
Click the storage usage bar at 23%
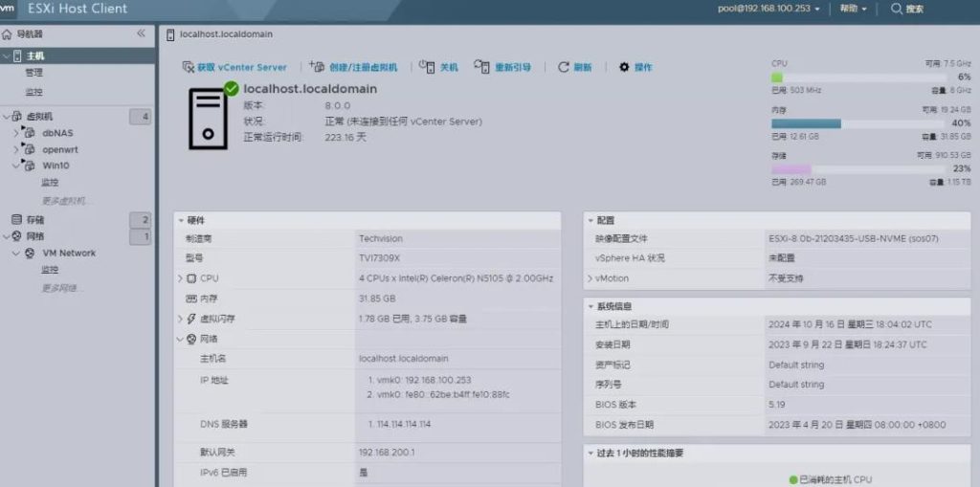pos(857,169)
